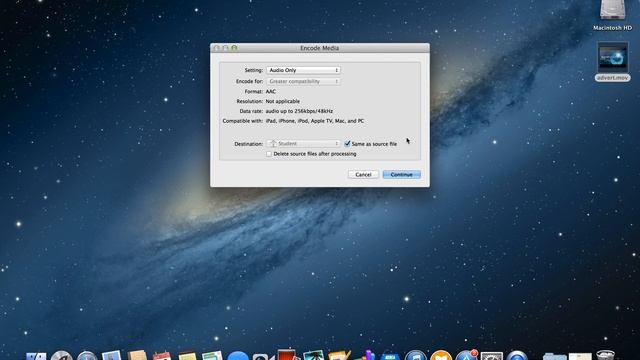Click the Continue button
Screen dimensions: 640x360
[x=402, y=175]
